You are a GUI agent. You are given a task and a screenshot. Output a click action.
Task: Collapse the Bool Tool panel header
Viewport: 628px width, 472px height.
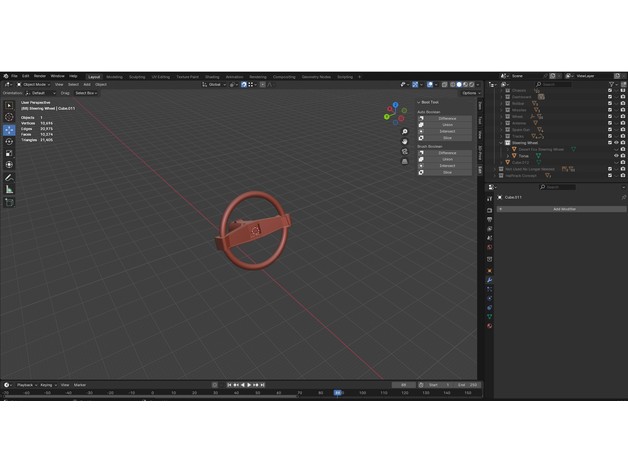point(429,102)
